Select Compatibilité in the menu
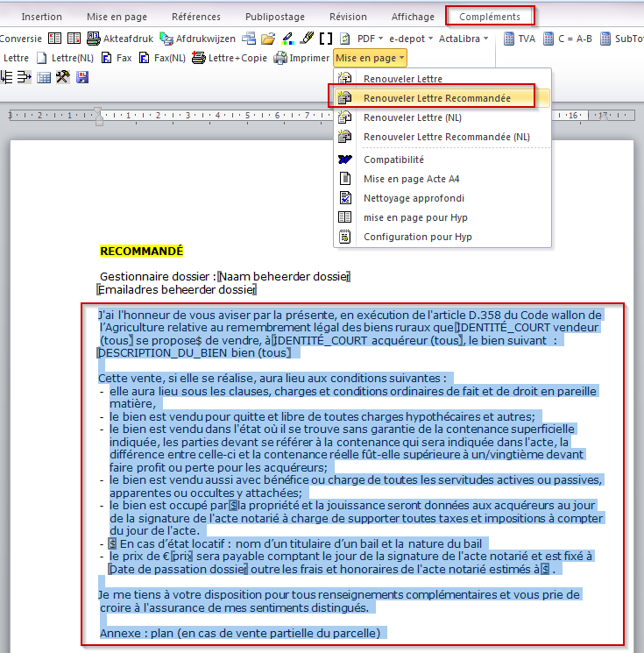Image resolution: width=644 pixels, height=653 pixels. [x=442, y=160]
